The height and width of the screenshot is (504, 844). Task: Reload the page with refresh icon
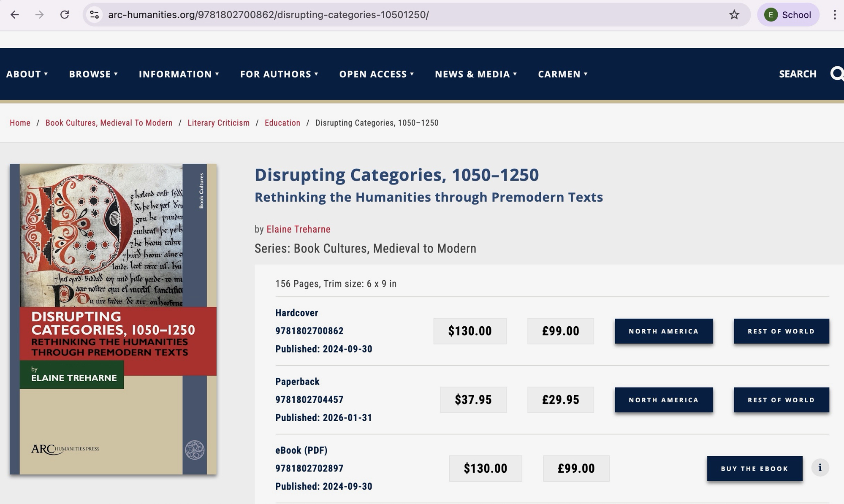pos(65,15)
